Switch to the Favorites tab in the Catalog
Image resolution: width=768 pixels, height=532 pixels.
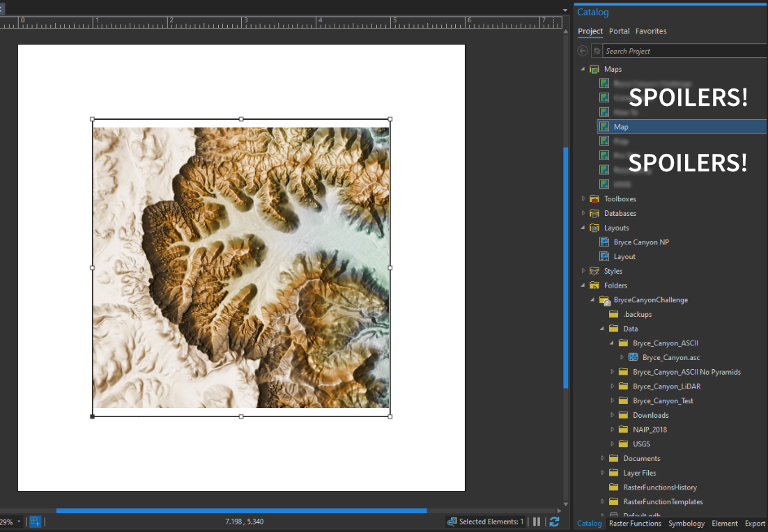(651, 31)
